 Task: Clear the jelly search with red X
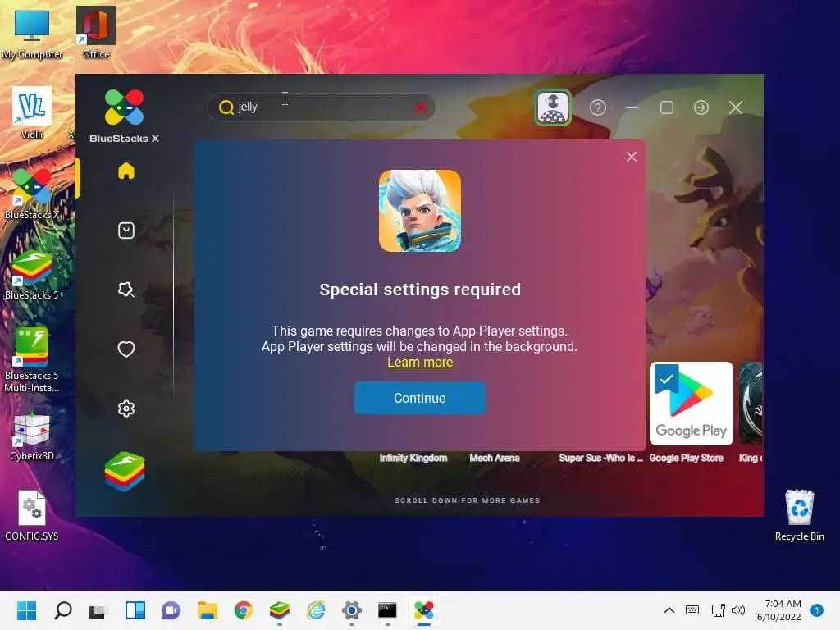pyautogui.click(x=421, y=107)
